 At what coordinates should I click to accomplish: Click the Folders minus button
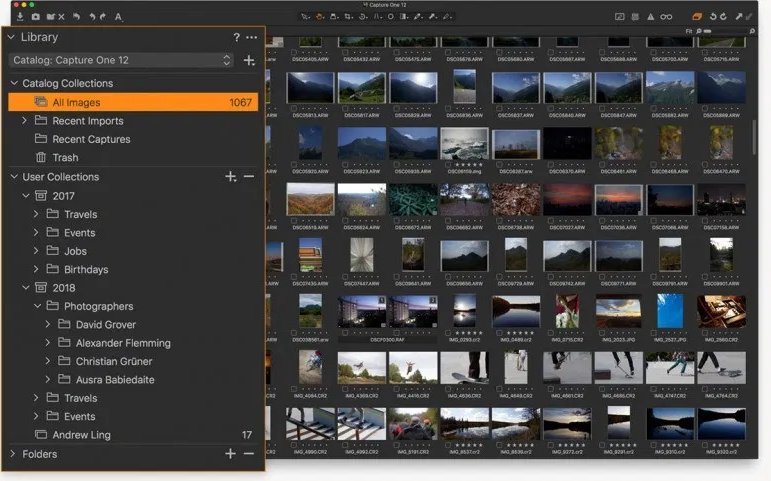coord(249,454)
